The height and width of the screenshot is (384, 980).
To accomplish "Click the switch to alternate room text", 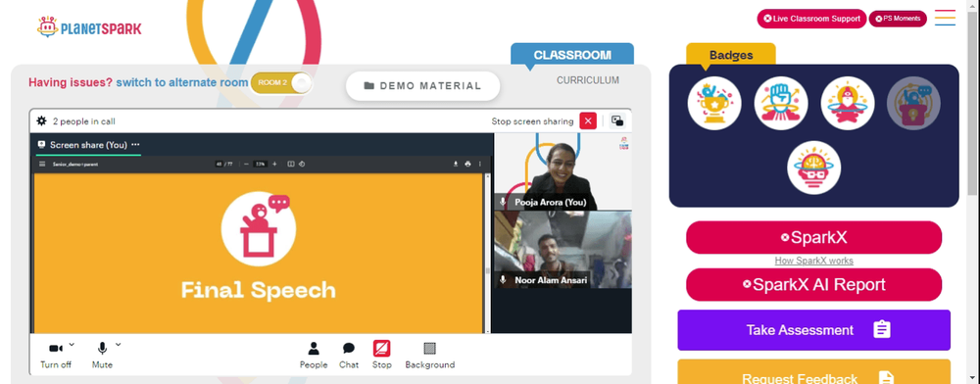I will pyautogui.click(x=182, y=82).
